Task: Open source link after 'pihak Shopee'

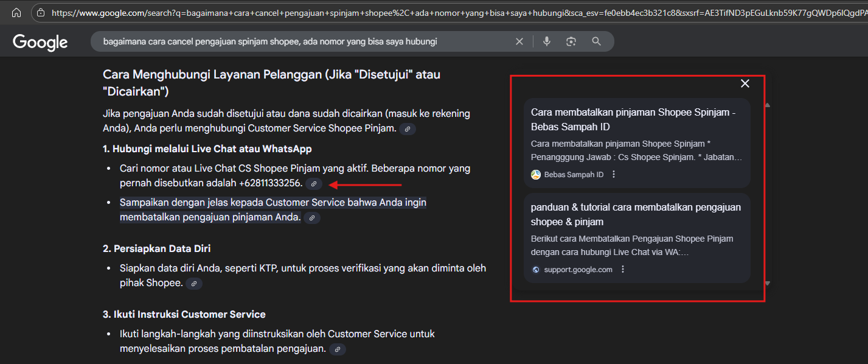Action: click(193, 284)
